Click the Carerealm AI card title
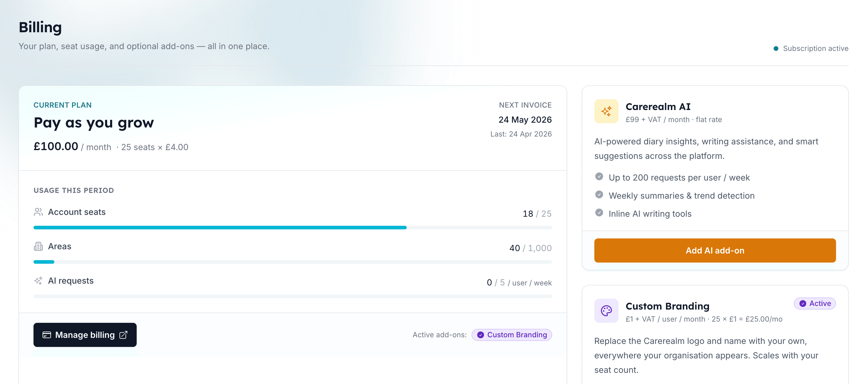868x384 pixels. [x=658, y=106]
